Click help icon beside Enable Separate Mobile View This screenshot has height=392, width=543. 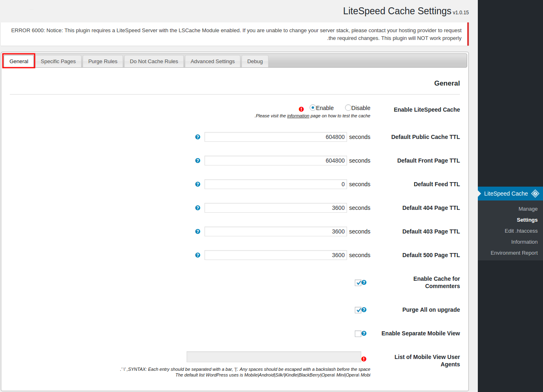click(x=364, y=333)
